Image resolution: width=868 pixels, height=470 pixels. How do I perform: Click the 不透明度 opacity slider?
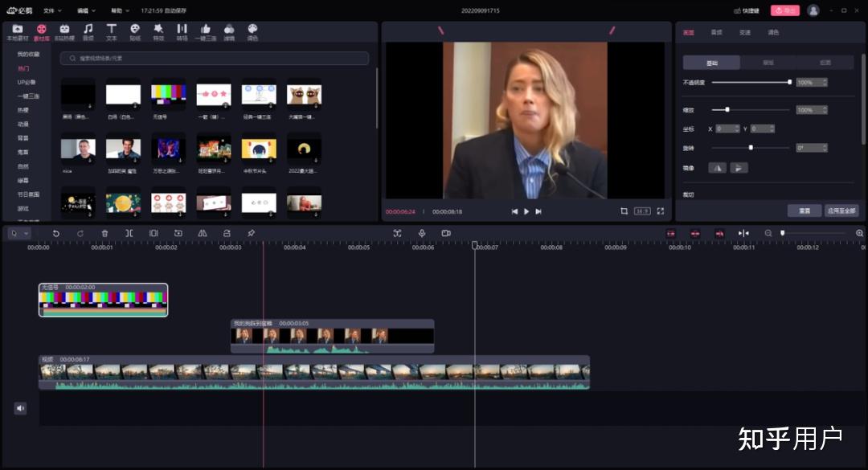tap(751, 82)
